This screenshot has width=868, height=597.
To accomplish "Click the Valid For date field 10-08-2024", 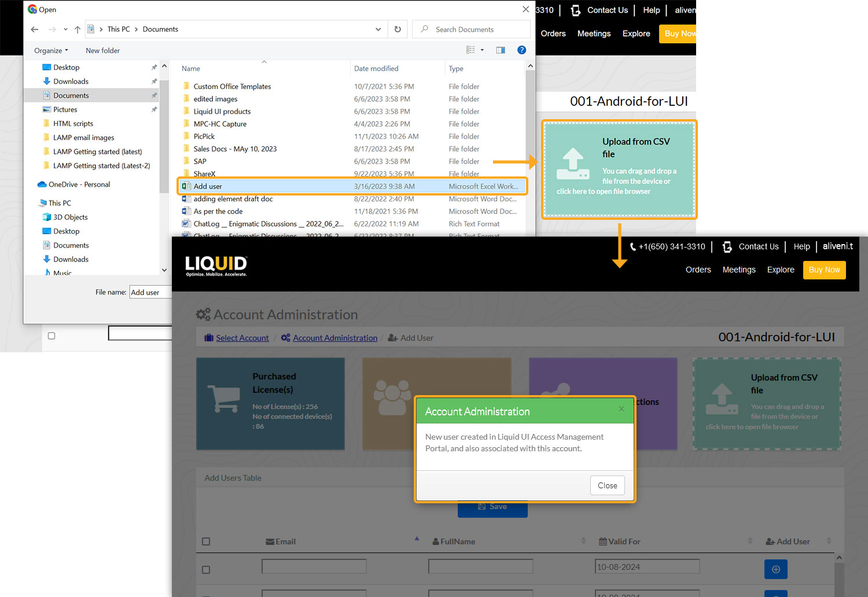I will point(647,566).
